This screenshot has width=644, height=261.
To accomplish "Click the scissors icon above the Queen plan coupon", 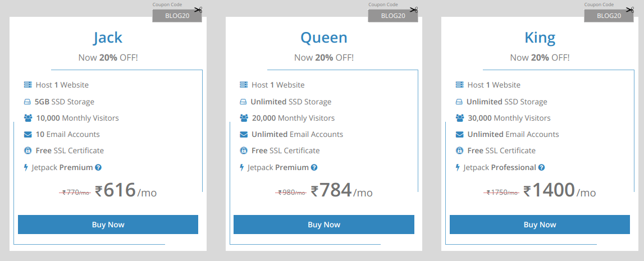I will (414, 10).
